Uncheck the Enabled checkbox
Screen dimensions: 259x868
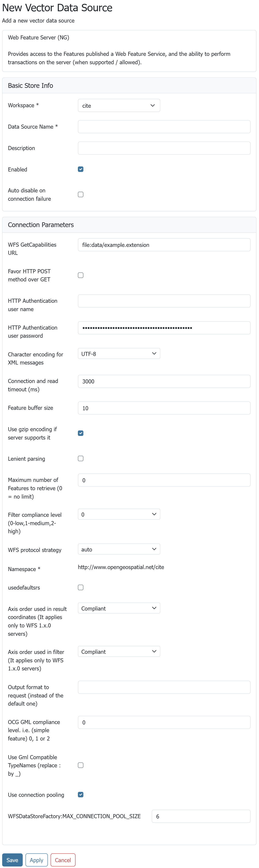click(x=81, y=169)
